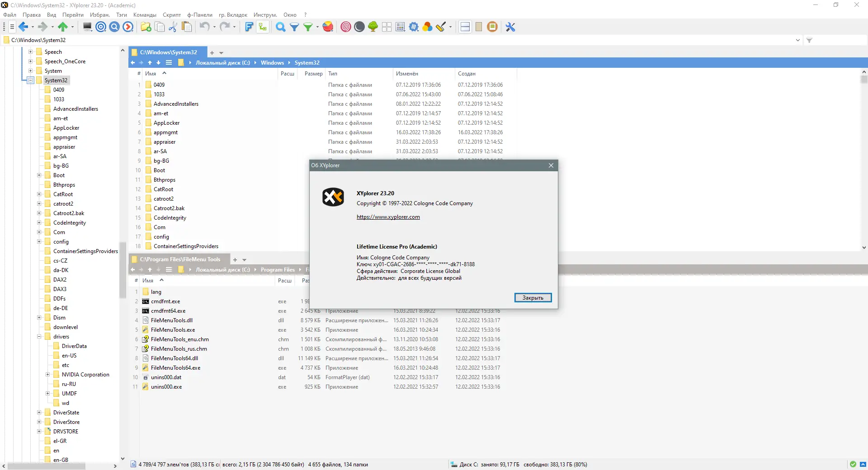Screen dimensions: 868x470
Task: Click the Закрыть button in the dialog
Action: (x=533, y=298)
